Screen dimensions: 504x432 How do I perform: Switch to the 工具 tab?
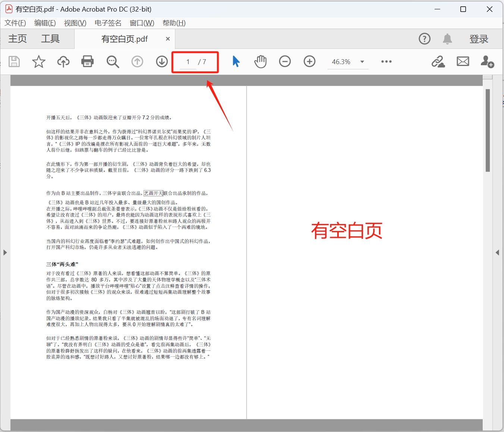(50, 38)
